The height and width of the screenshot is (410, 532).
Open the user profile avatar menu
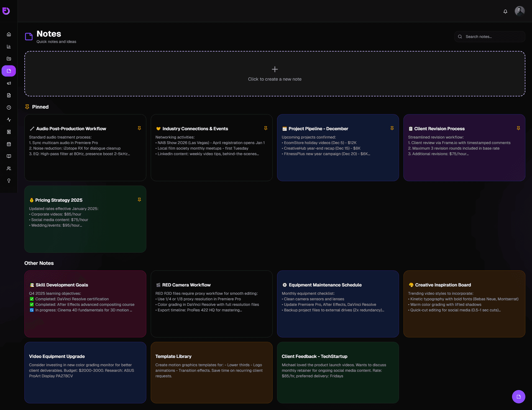[520, 11]
